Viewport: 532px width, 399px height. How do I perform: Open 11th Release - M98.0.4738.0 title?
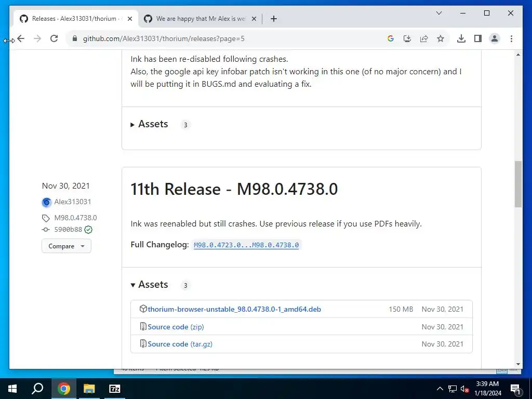coord(234,189)
